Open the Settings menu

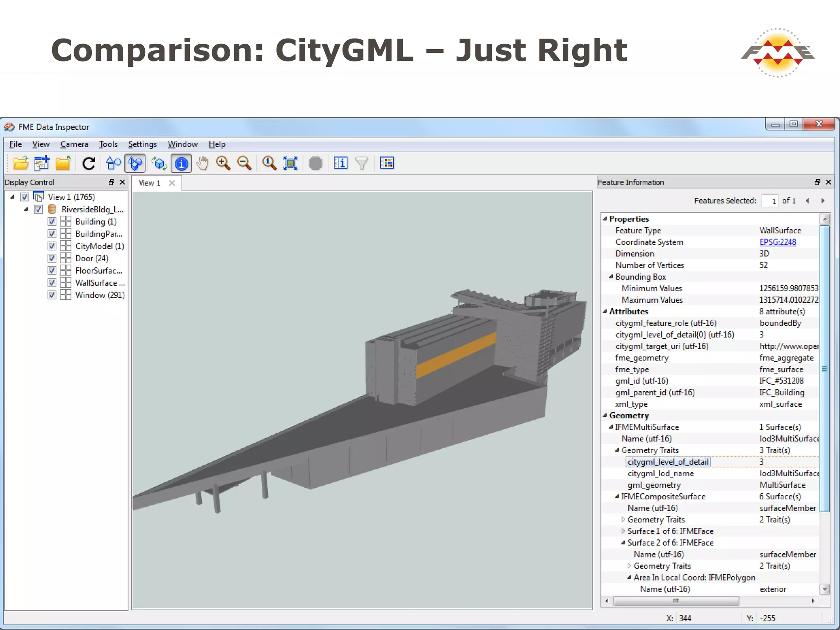click(143, 144)
